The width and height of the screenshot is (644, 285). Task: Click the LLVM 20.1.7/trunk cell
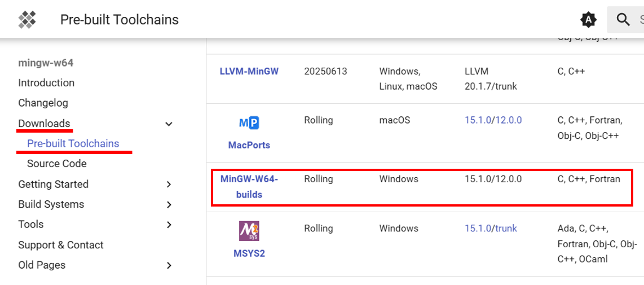coord(491,79)
